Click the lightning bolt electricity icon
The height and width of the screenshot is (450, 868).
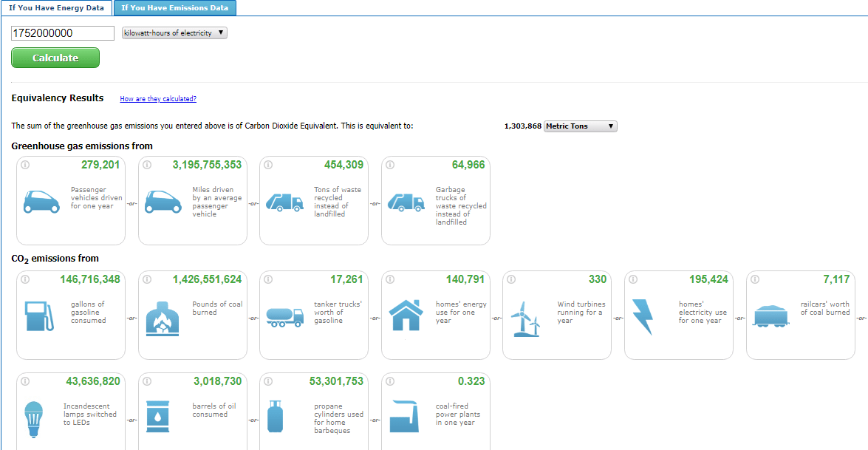coord(643,317)
